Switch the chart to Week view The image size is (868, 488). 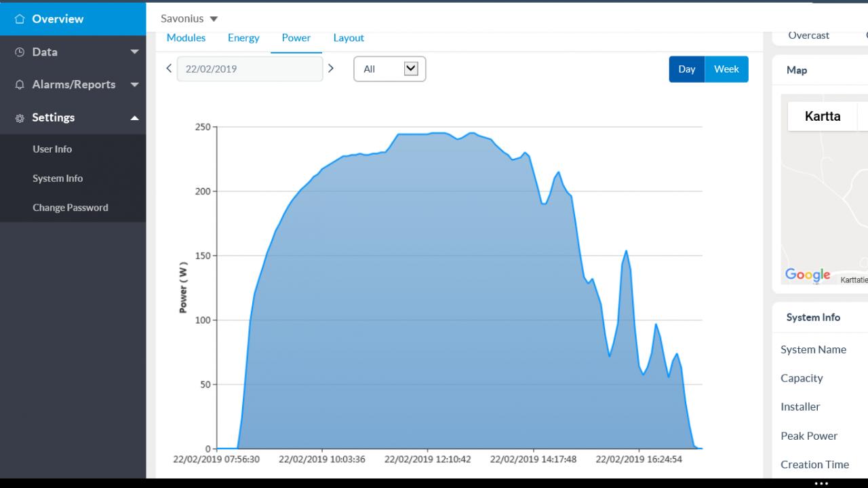[727, 69]
